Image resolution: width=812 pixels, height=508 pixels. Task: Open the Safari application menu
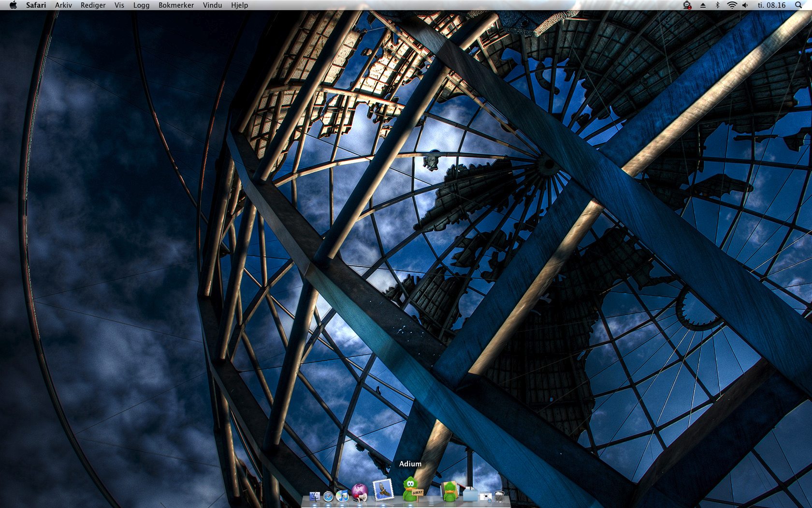(x=36, y=5)
